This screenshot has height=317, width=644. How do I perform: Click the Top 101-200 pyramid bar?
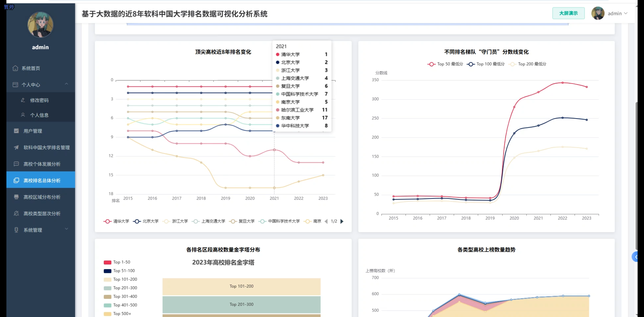241,286
